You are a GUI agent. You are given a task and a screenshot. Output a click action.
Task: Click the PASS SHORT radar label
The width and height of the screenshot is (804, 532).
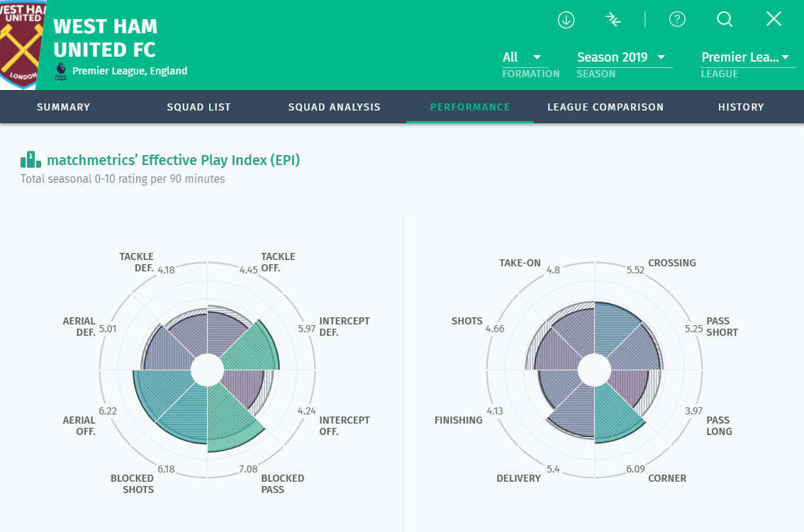click(x=722, y=327)
